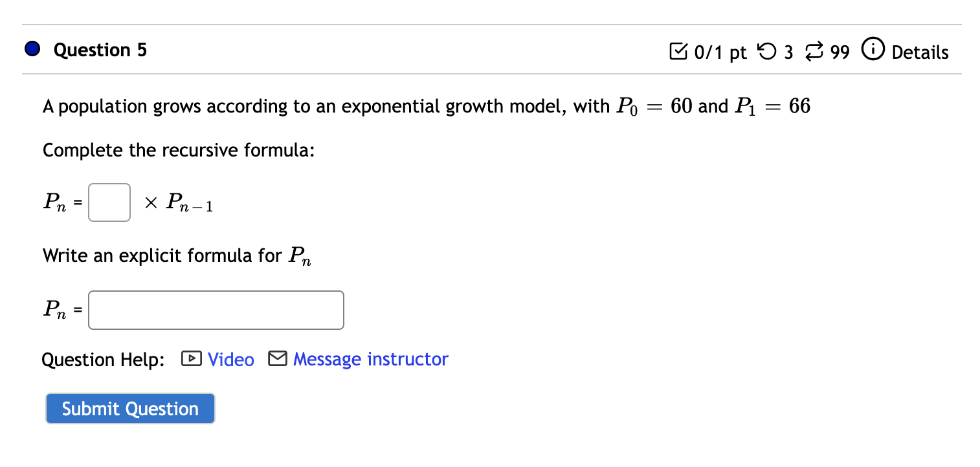
Task: Click the attempts count 3 label
Action: 789,52
